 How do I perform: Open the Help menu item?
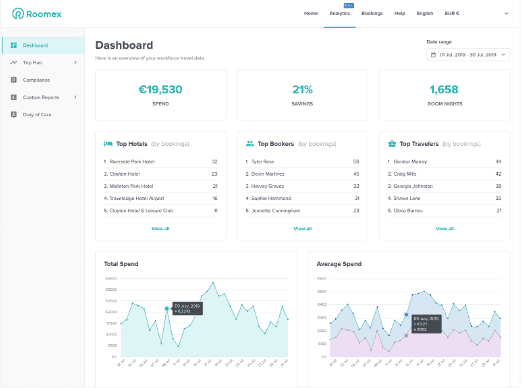(x=400, y=13)
